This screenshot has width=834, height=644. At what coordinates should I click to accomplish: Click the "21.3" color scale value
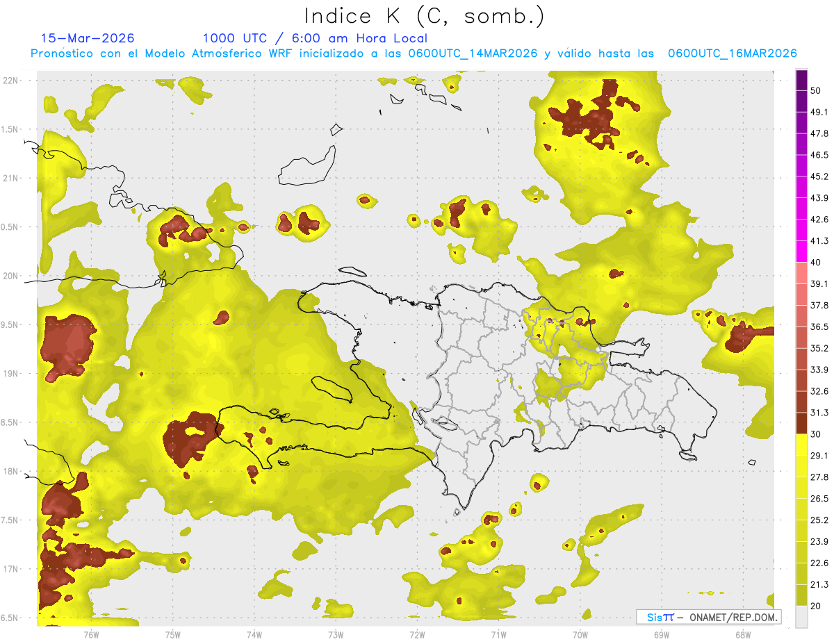[x=820, y=585]
